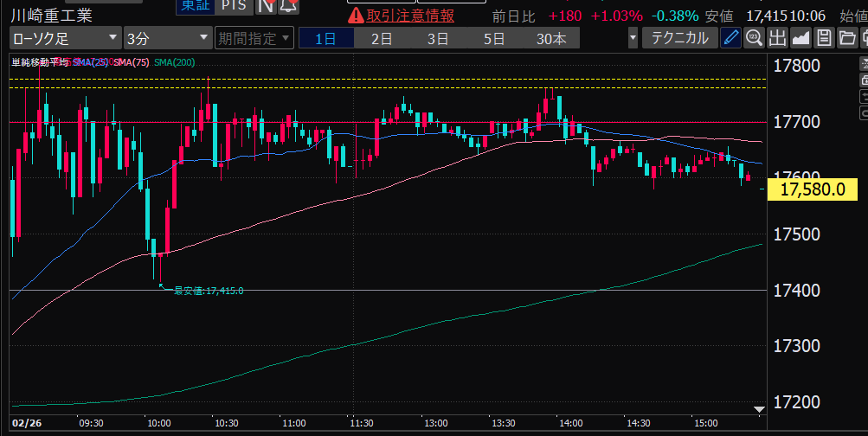This screenshot has height=436, width=868.
Task: Select the 5日 period tab
Action: 494,38
